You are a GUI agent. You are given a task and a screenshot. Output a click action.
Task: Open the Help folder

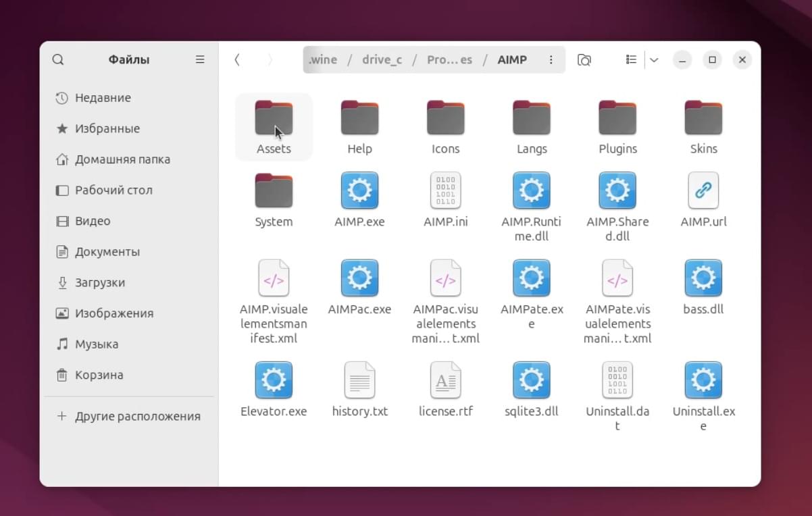point(359,118)
